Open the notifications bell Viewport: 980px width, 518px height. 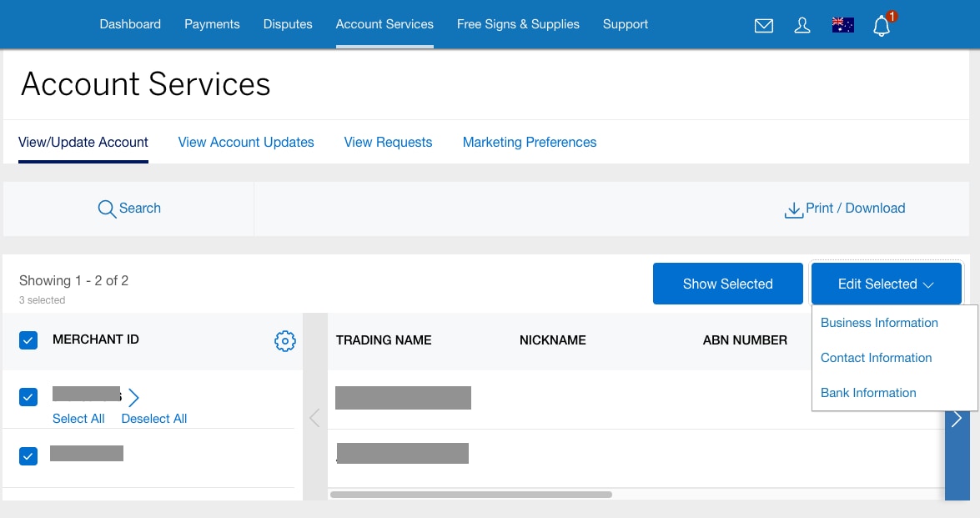(882, 26)
